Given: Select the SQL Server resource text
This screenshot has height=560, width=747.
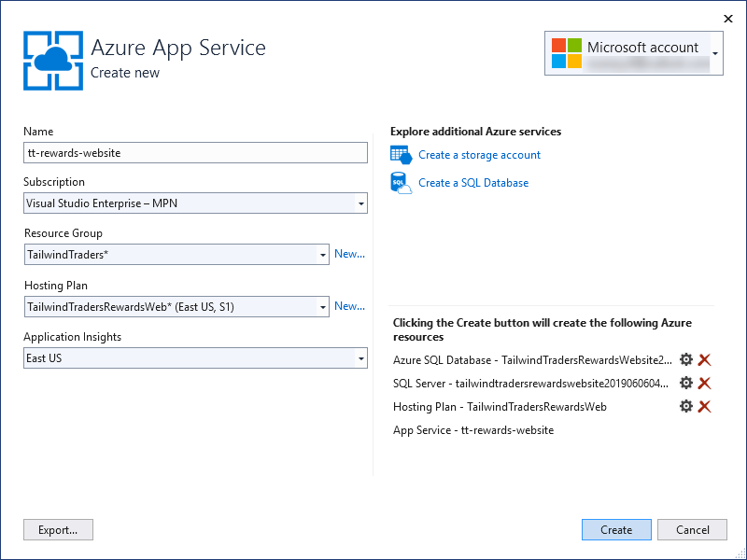Looking at the screenshot, I should point(530,384).
